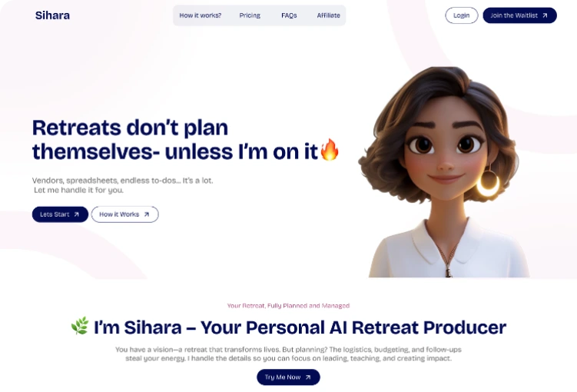The width and height of the screenshot is (577, 392).
Task: Click the How it Works hero button
Action: point(124,214)
